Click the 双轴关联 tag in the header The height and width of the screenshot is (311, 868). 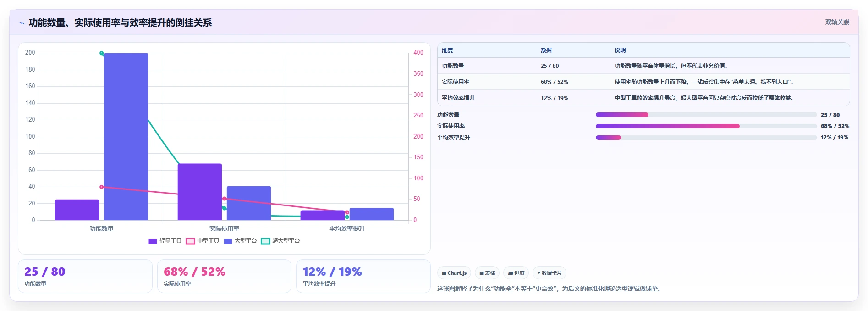coord(837,22)
